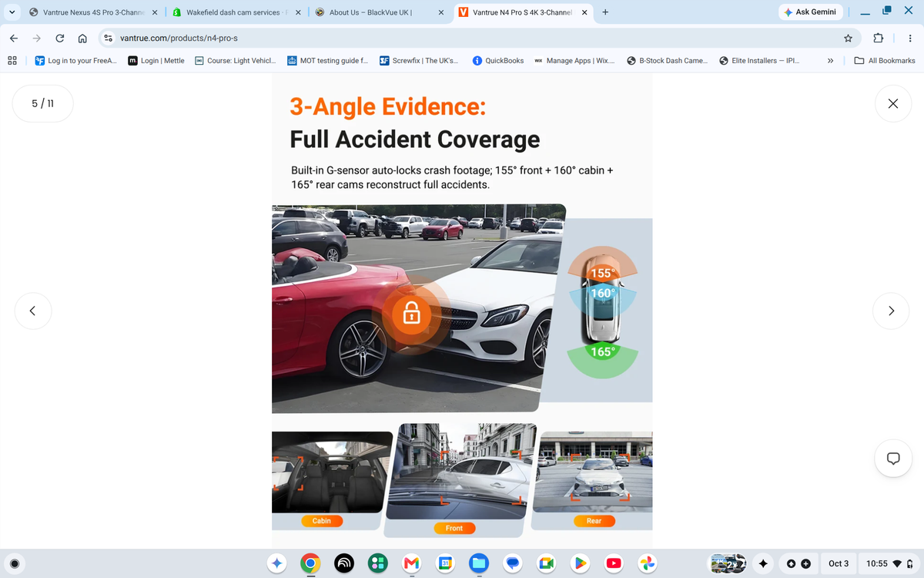Switch to the Vantrue Nexus 4S Pro tab
The height and width of the screenshot is (578, 924).
pyautogui.click(x=92, y=12)
